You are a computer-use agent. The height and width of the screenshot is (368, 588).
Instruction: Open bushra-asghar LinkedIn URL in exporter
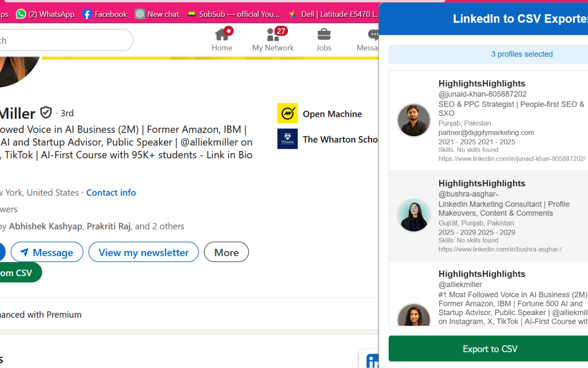500,249
